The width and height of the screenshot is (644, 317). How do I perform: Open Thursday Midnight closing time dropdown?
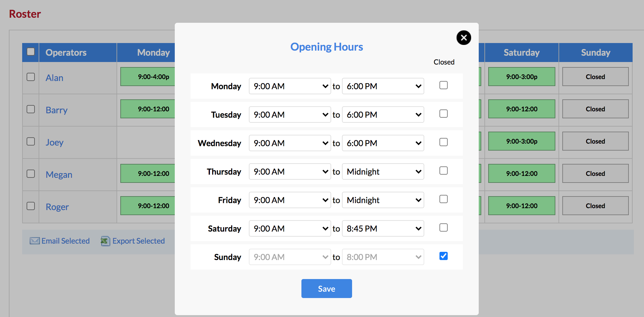click(383, 171)
